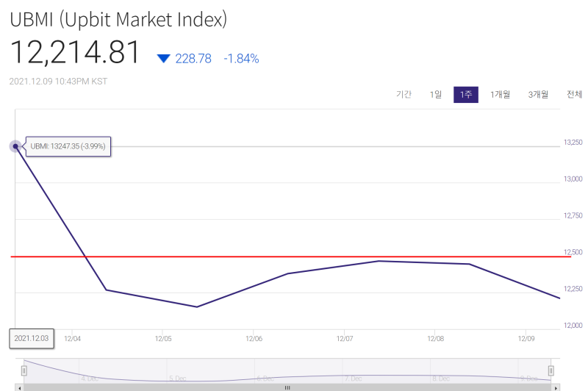588x391 pixels.
Task: Click the 12,500 y-axis value
Action: [573, 252]
